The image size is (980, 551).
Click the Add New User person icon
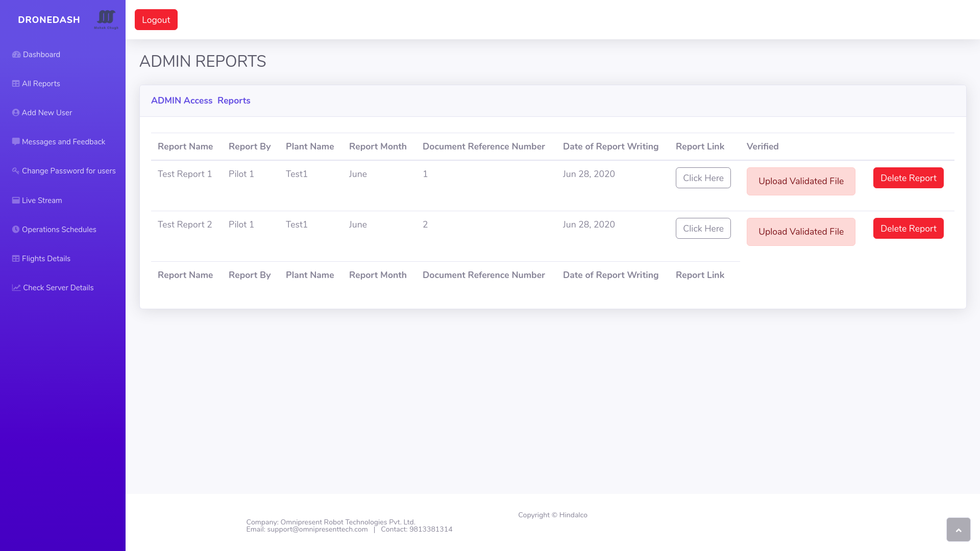pos(16,113)
